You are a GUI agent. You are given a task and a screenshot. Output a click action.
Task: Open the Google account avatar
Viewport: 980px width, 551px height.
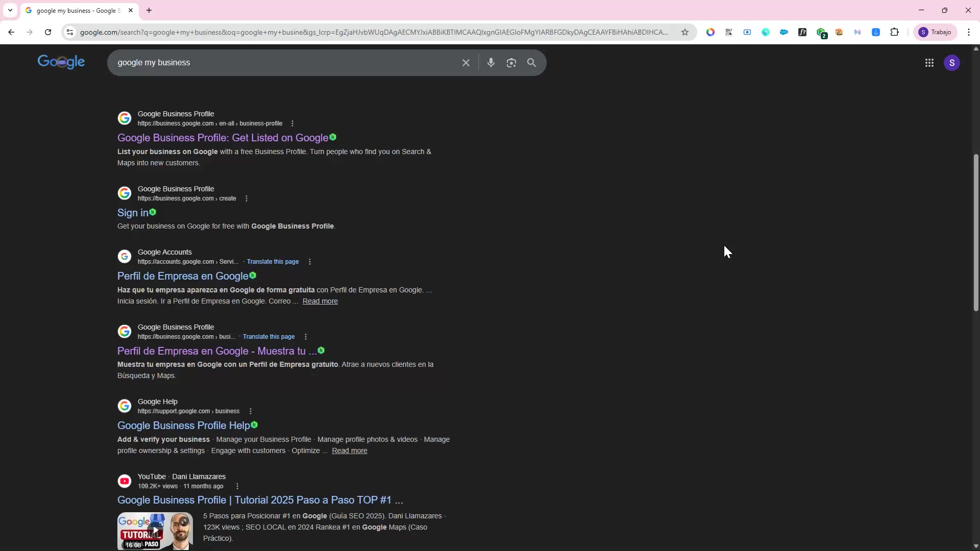[952, 63]
